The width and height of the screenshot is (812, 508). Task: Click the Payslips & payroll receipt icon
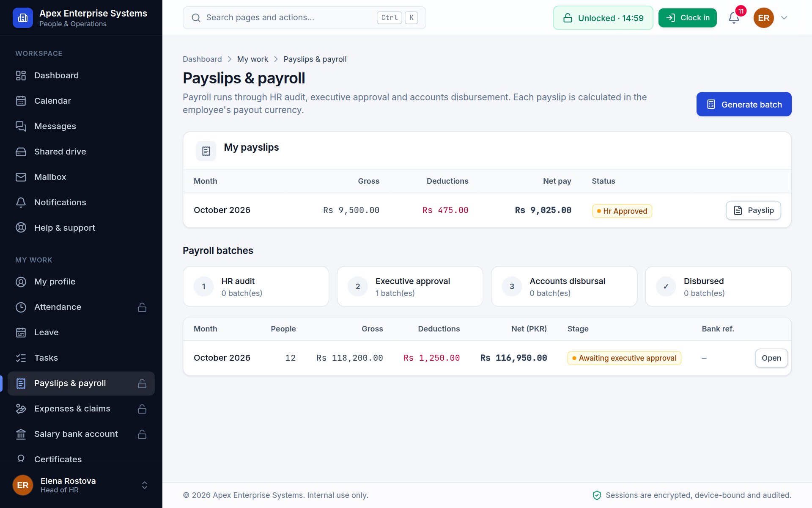click(x=21, y=383)
